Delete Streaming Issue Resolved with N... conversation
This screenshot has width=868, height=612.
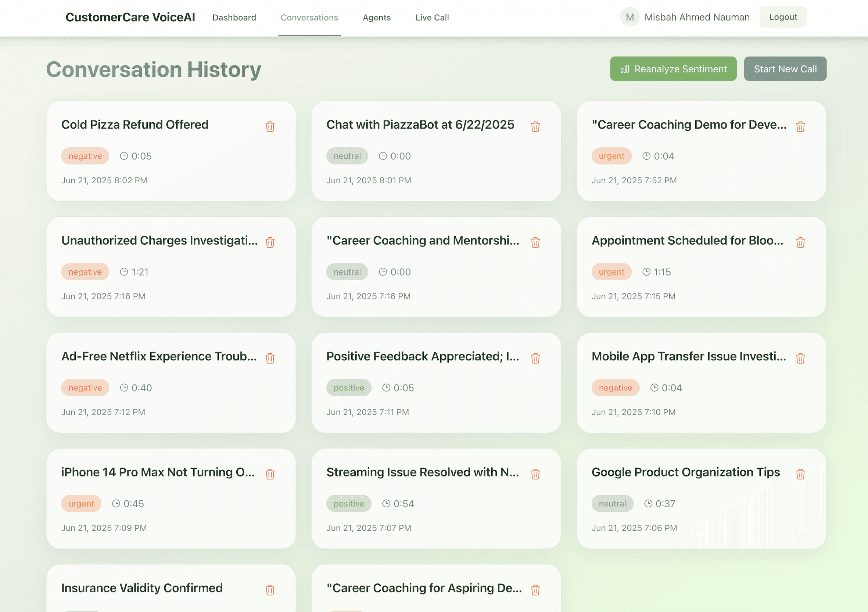[x=535, y=474]
